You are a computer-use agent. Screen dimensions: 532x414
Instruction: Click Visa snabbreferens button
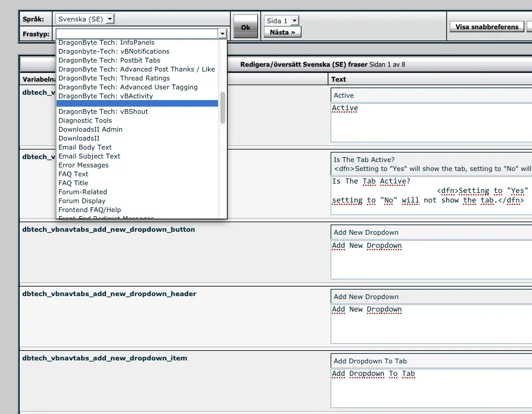point(487,27)
